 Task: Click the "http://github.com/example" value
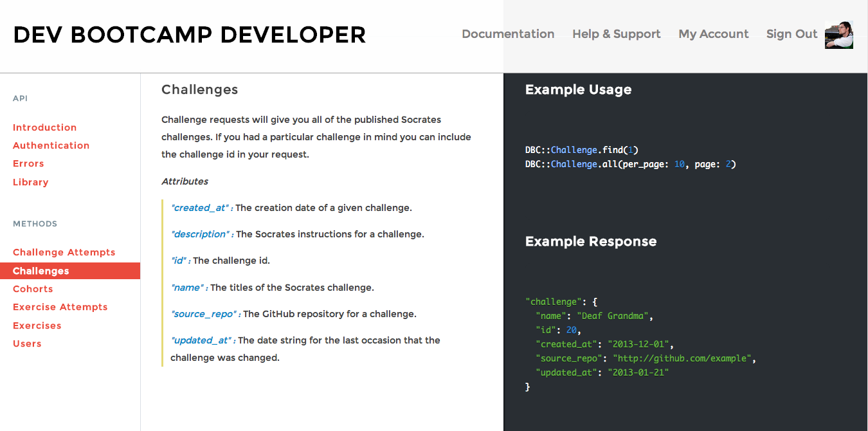point(682,358)
